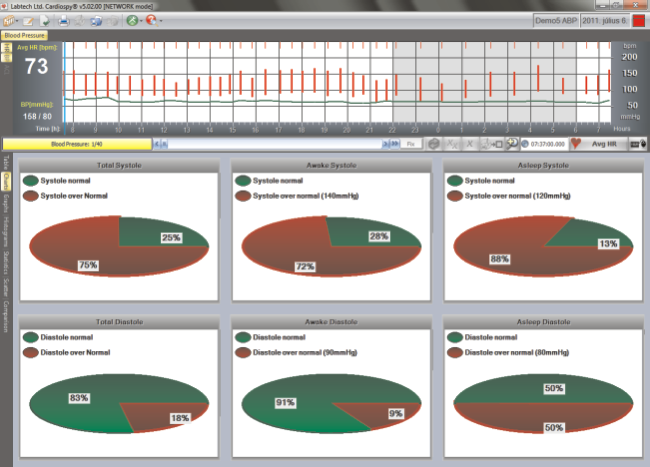Expand the dropdown arrow next to green tools icon
This screenshot has height=467, width=650.
[141, 21]
